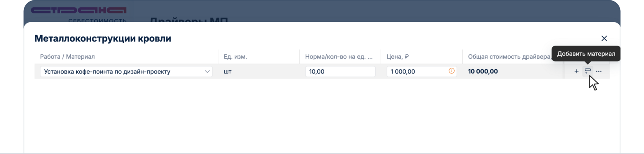Click the шт unit cell in the row
Screen dimensions: 644x154
coord(228,72)
